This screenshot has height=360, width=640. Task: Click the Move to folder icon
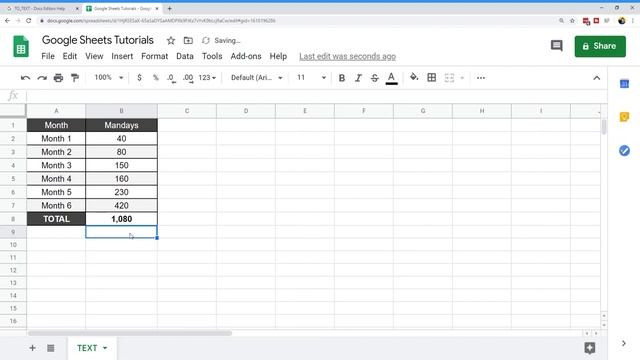click(188, 40)
